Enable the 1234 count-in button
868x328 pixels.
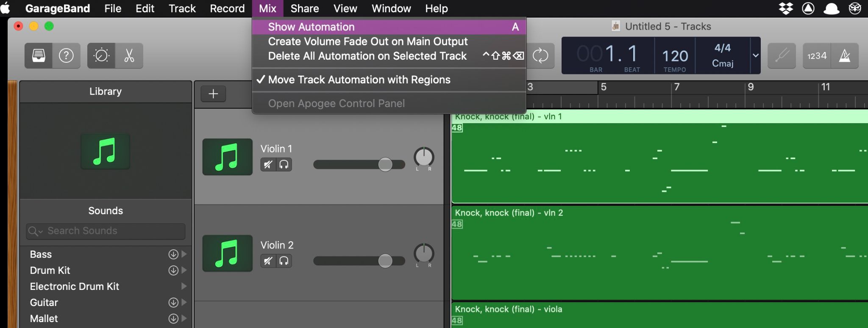tap(817, 55)
